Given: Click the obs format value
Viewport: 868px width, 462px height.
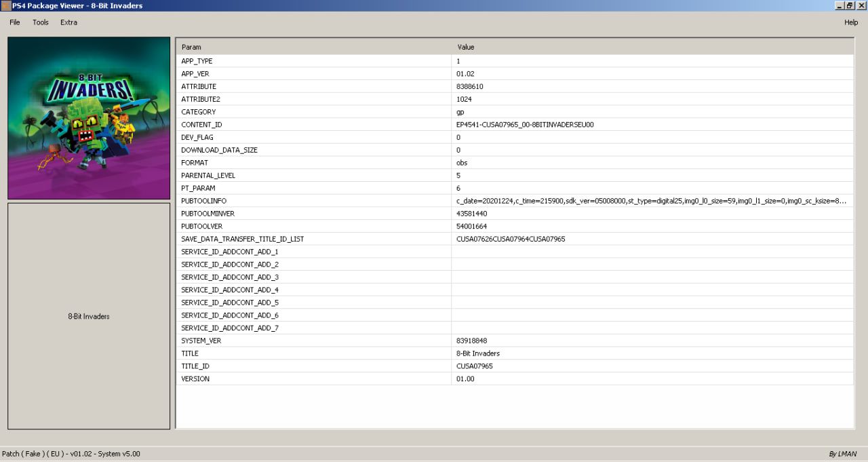Looking at the screenshot, I should [462, 163].
